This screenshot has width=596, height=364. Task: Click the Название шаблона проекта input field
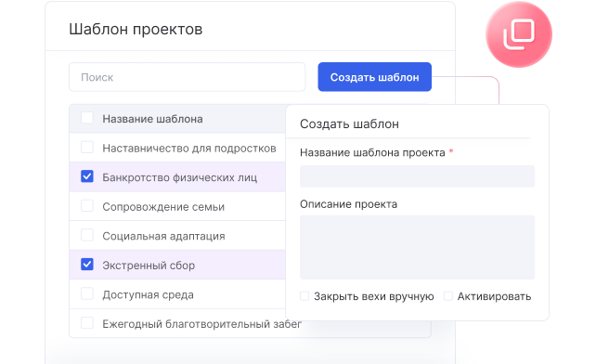417,176
